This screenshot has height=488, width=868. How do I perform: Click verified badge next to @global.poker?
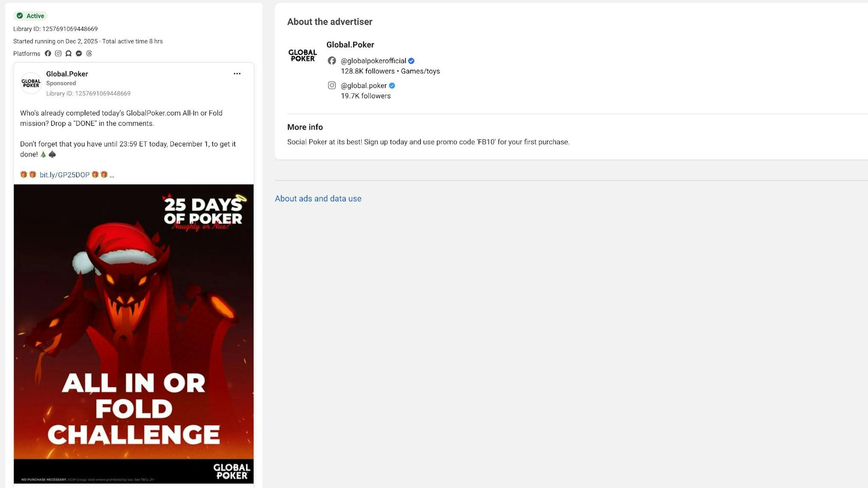click(392, 86)
